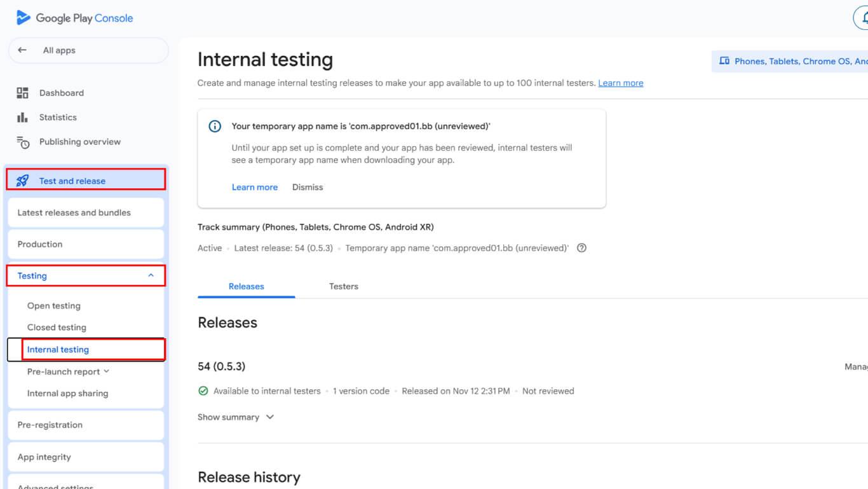This screenshot has height=489, width=868.
Task: Collapse the Testing section chevron
Action: click(151, 275)
